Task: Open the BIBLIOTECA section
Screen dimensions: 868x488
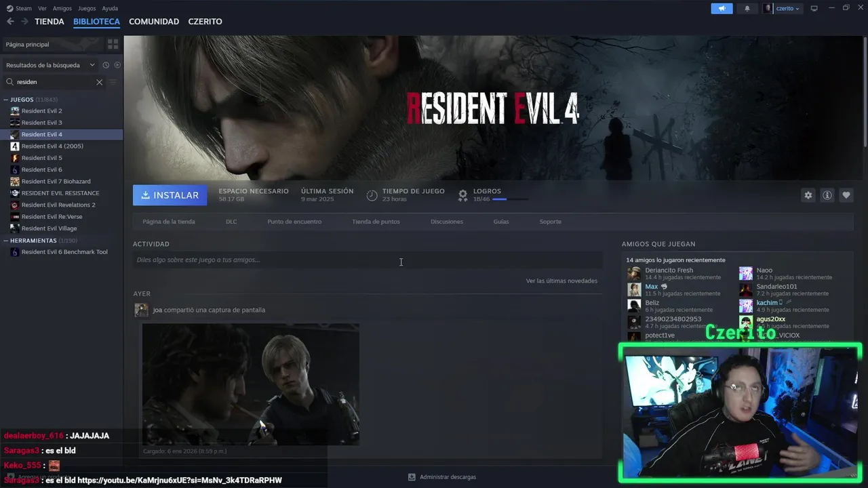Action: (x=96, y=22)
